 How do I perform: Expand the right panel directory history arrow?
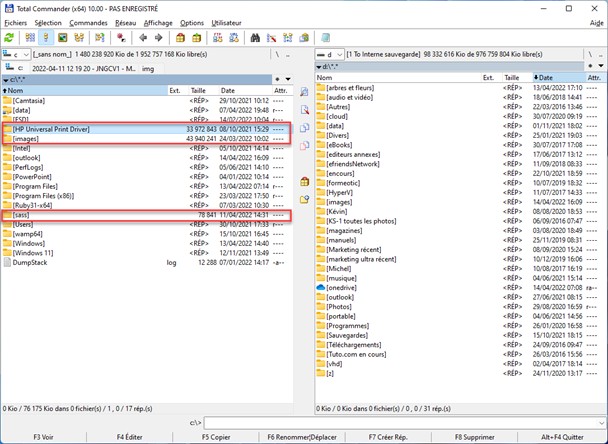point(601,65)
